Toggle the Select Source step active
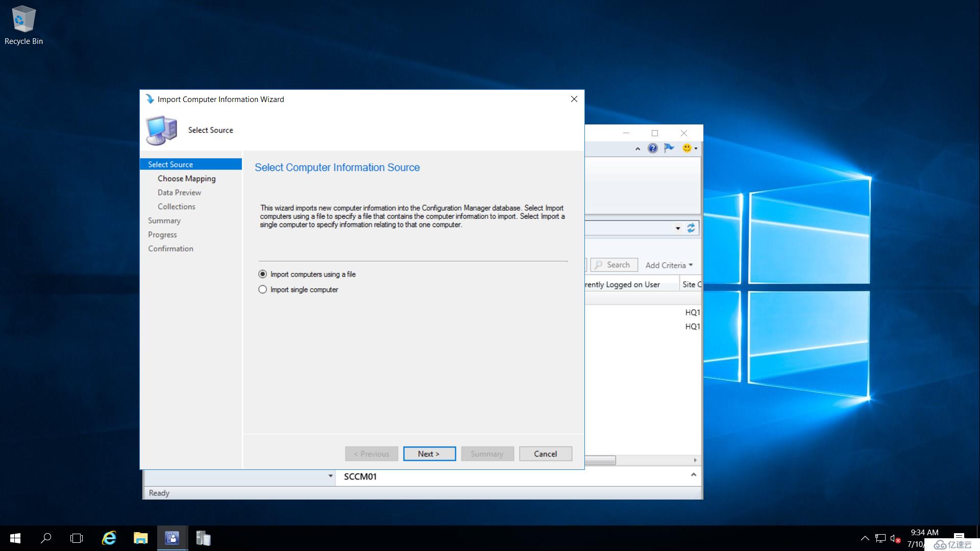The height and width of the screenshot is (551, 980). (x=190, y=164)
